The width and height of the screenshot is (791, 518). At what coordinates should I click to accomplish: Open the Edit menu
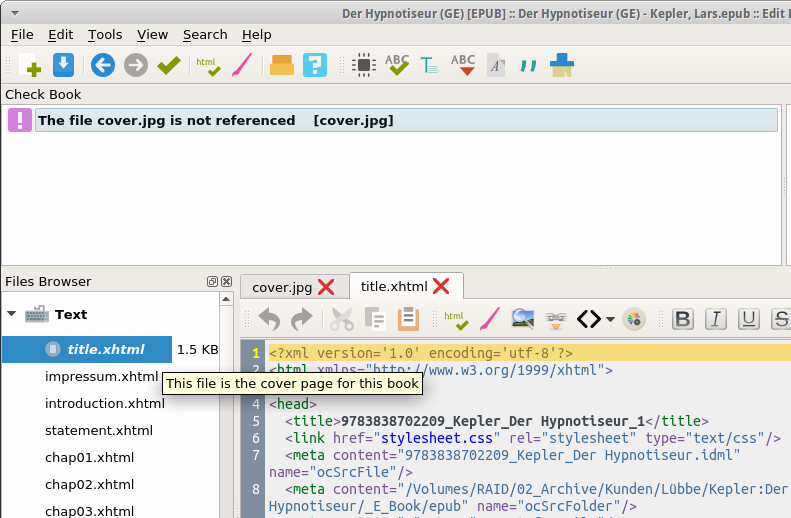click(x=61, y=35)
